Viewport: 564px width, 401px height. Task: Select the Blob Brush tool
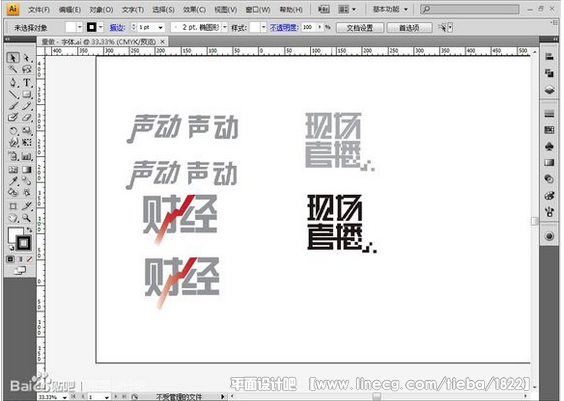(x=13, y=117)
